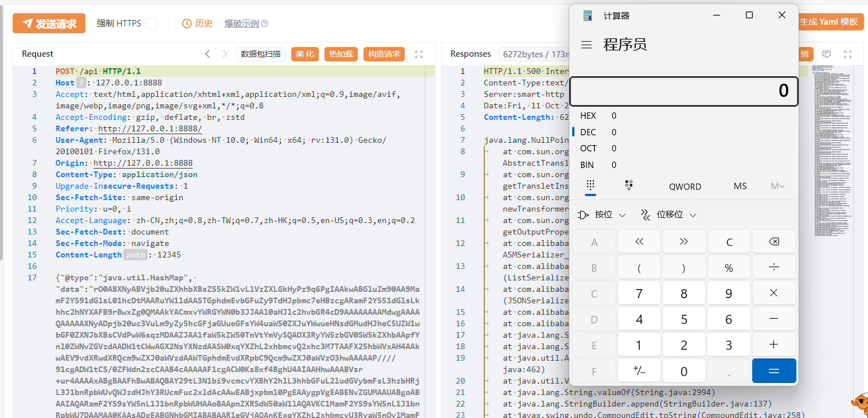Click the calculator 7 key
868x418 pixels.
click(639, 293)
